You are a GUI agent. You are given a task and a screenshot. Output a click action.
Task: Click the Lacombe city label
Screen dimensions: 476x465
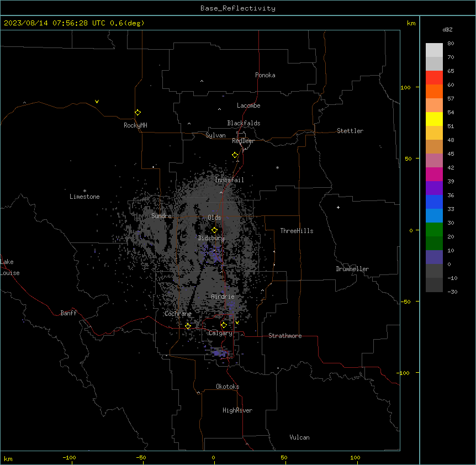[248, 105]
